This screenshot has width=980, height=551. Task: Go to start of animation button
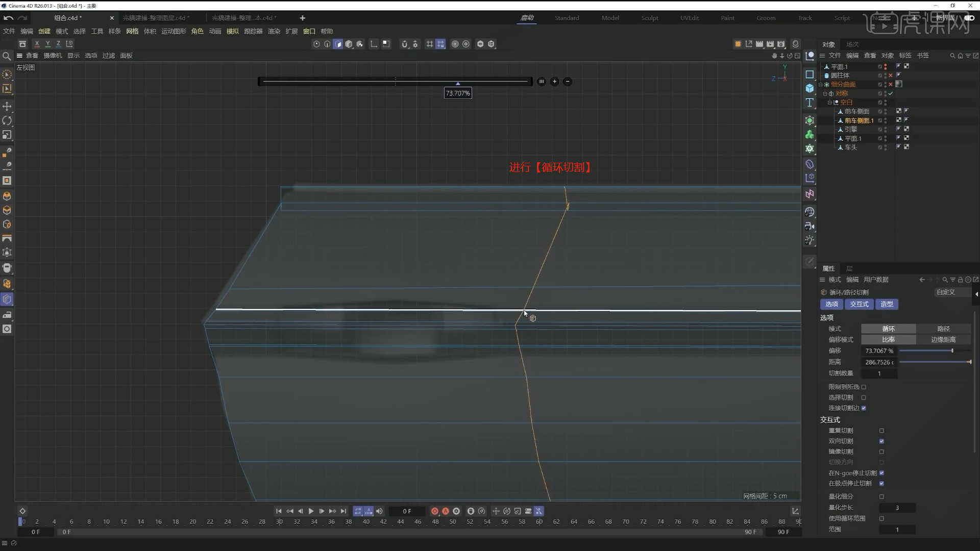[x=279, y=511]
